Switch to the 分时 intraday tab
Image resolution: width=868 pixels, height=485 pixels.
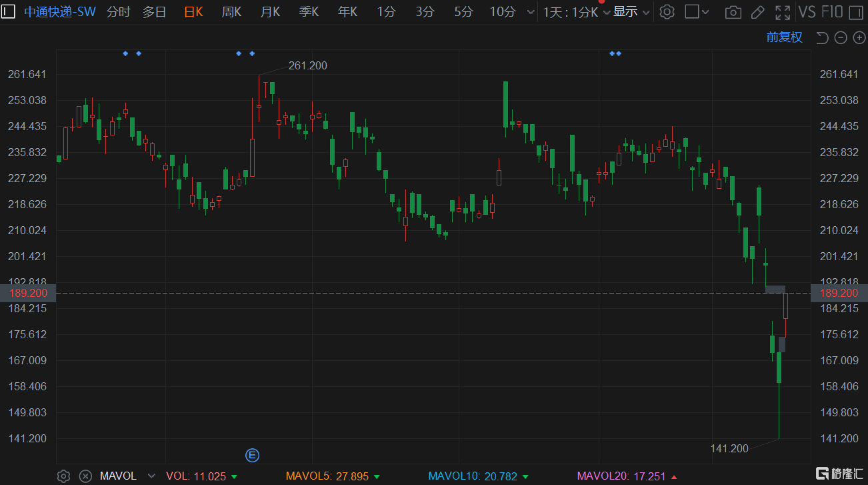click(118, 12)
